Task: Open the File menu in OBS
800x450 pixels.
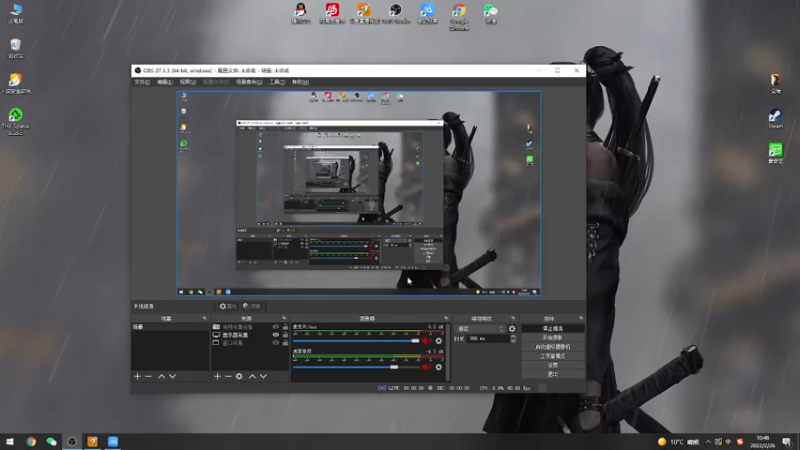Action: 142,82
